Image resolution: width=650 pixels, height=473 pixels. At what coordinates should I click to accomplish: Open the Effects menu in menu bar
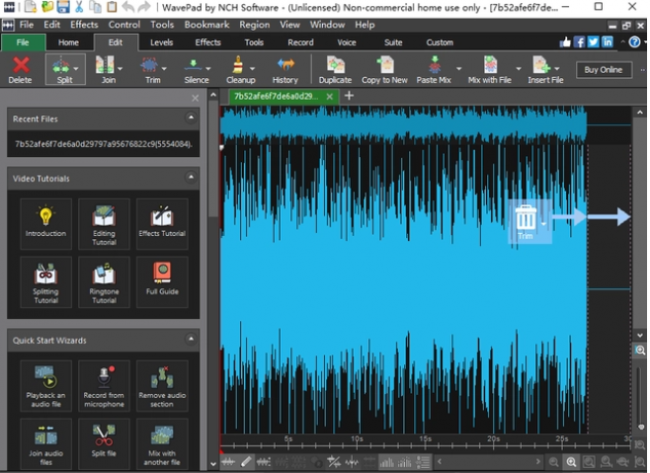pyautogui.click(x=84, y=25)
